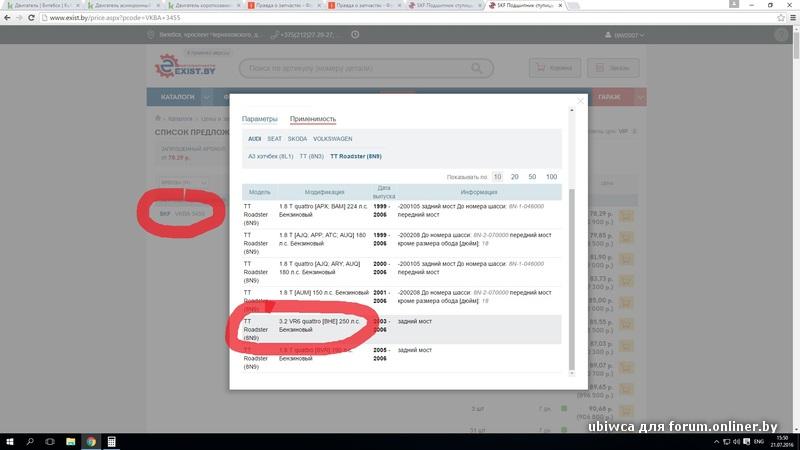Add the 90,68 р. offer to cart
The height and width of the screenshot is (450, 800).
(626, 411)
